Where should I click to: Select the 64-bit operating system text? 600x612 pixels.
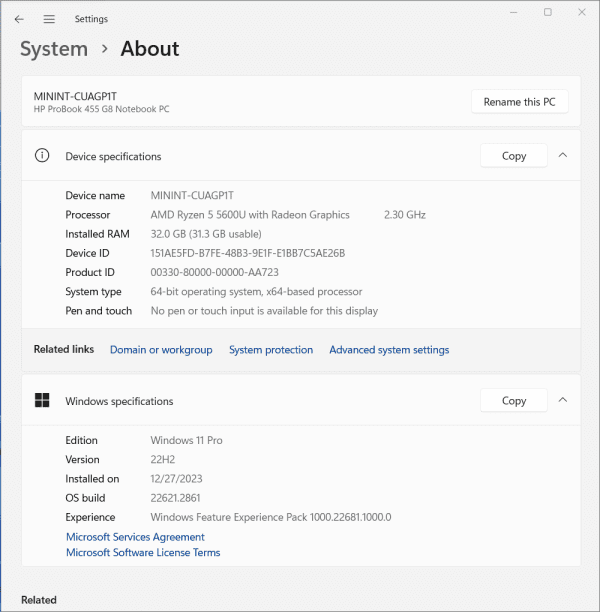click(256, 292)
